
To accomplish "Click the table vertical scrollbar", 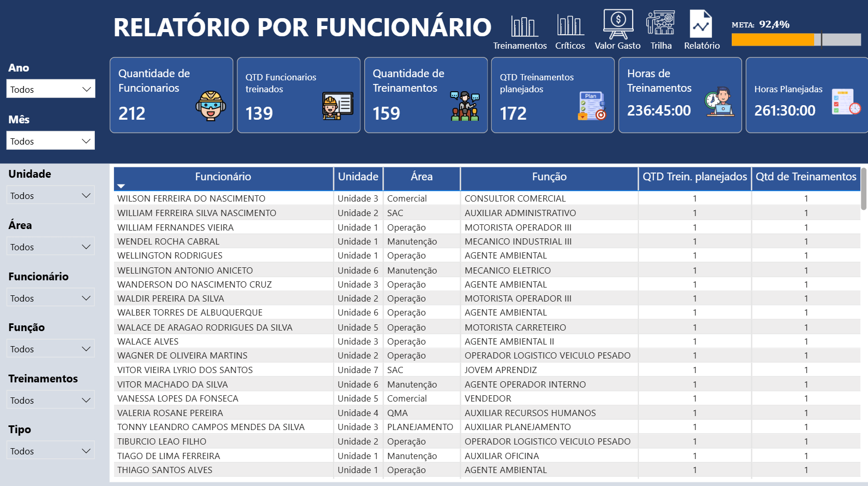I will pyautogui.click(x=863, y=189).
